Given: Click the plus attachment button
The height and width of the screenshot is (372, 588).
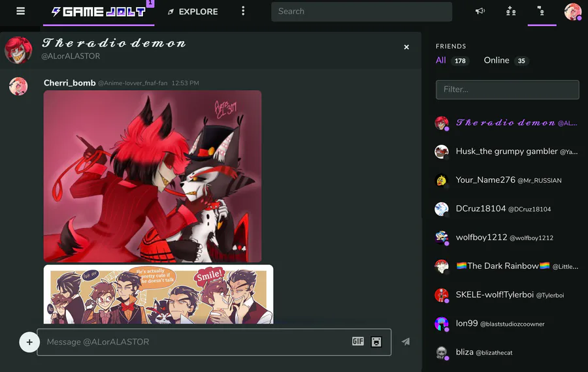Looking at the screenshot, I should 29,342.
